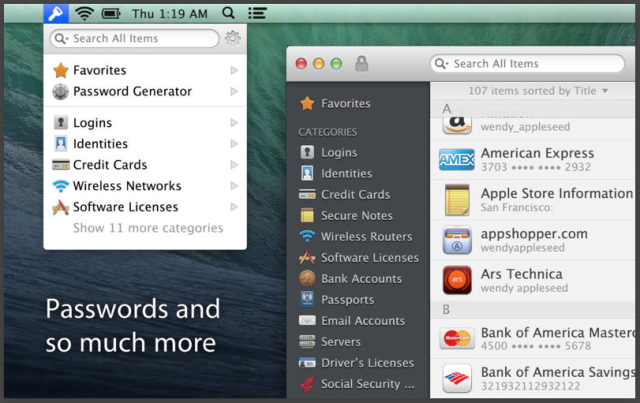Show 11 more categories in mini popup
The height and width of the screenshot is (403, 640).
coord(148,228)
